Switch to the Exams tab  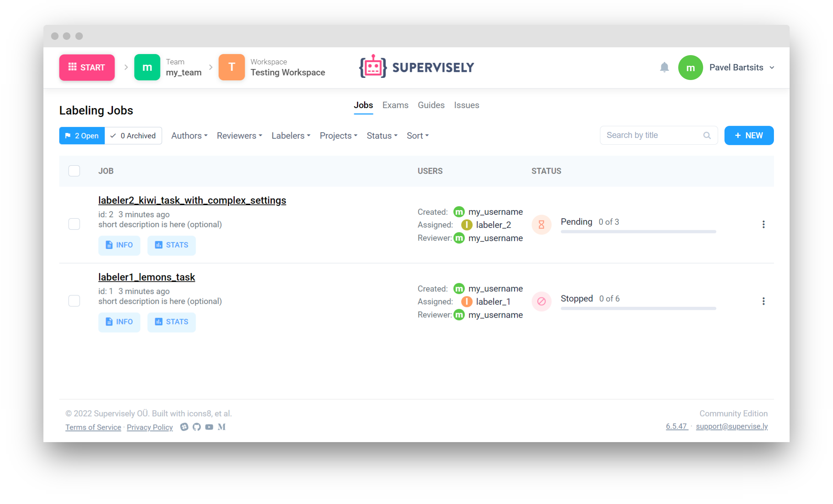pyautogui.click(x=395, y=105)
